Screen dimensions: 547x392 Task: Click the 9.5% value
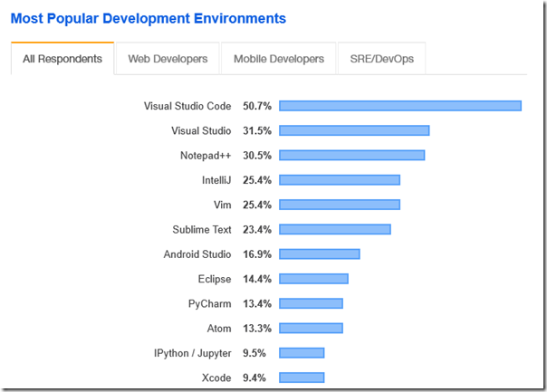[x=254, y=353]
